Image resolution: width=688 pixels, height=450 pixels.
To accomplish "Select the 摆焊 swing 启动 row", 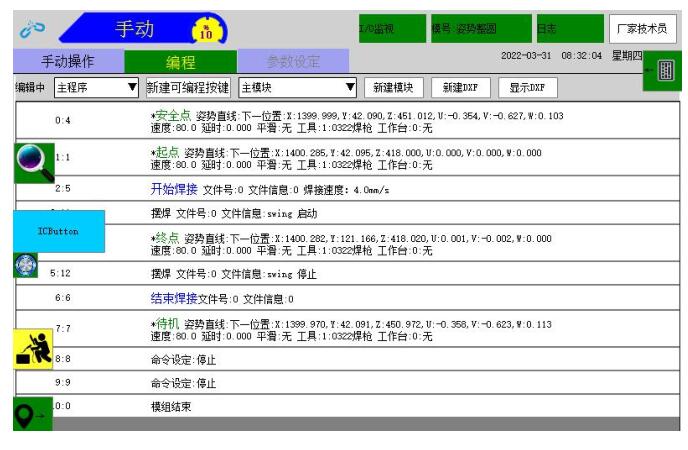I will tap(348, 213).
